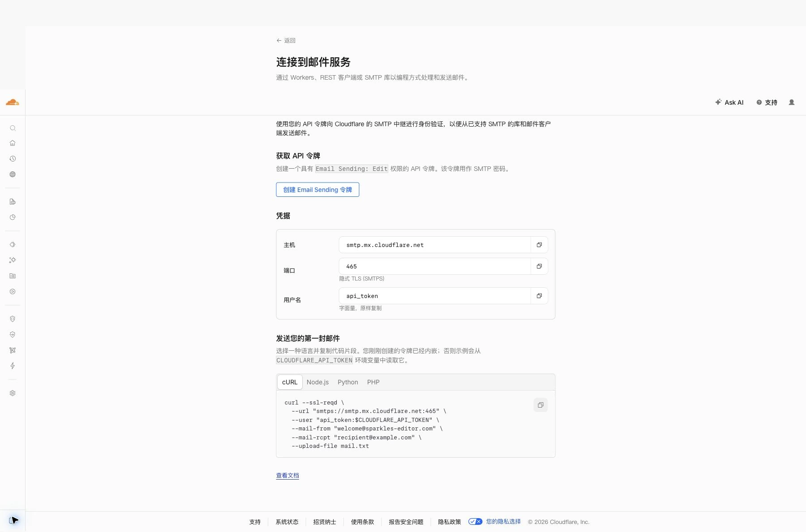Viewport: 806px width, 532px height.
Task: Open the recent history clock icon
Action: click(x=13, y=159)
